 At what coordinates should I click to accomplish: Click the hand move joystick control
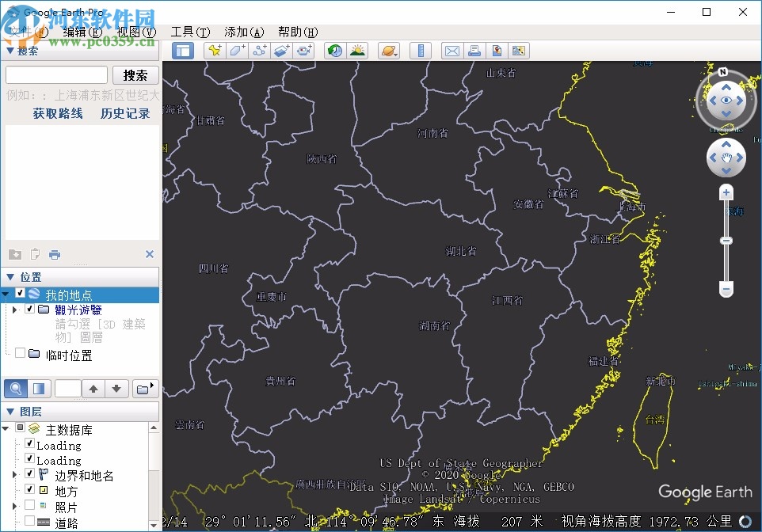pyautogui.click(x=726, y=158)
